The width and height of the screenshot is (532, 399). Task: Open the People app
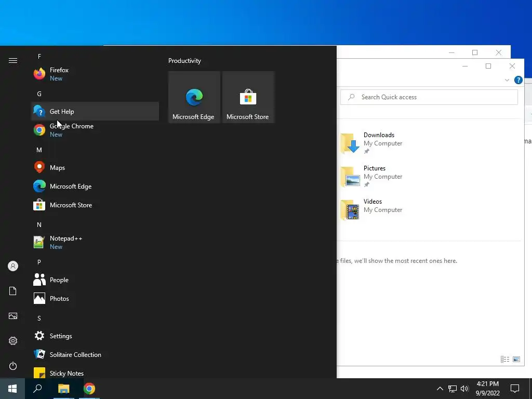coord(95,280)
